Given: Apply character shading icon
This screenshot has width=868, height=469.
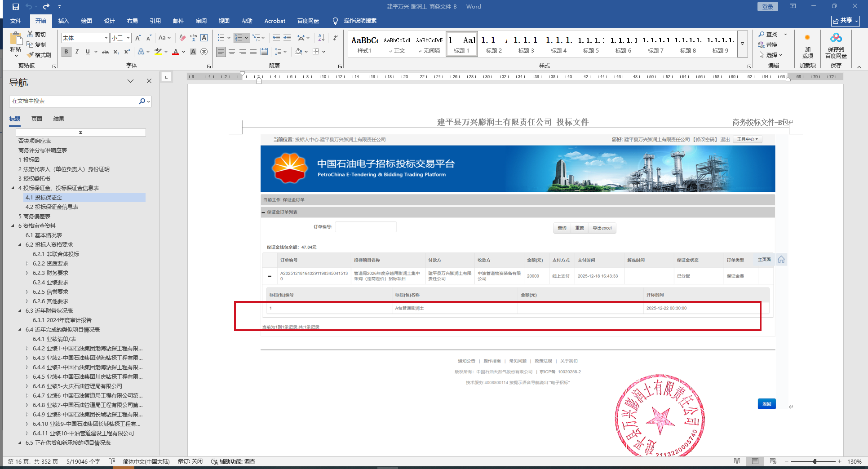Looking at the screenshot, I should pyautogui.click(x=193, y=52).
